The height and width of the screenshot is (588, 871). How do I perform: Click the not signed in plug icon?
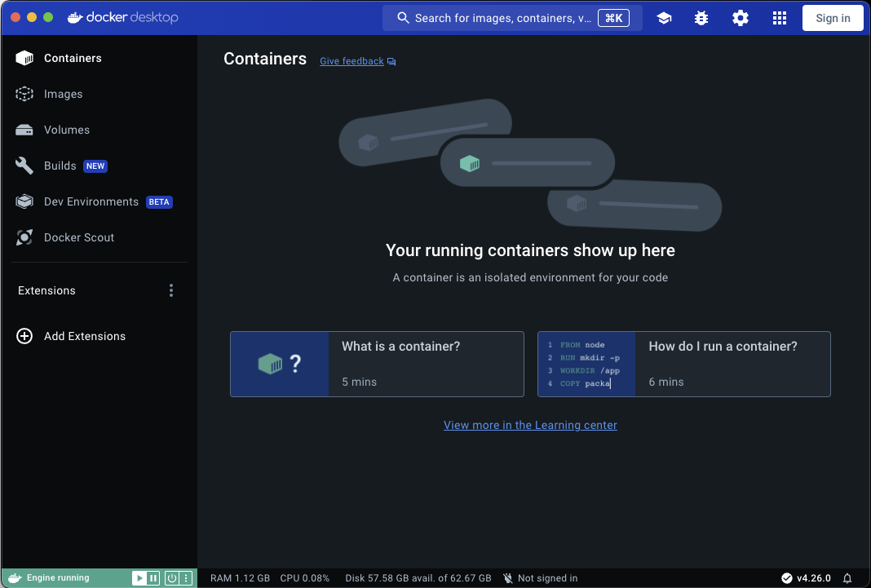[x=508, y=578]
